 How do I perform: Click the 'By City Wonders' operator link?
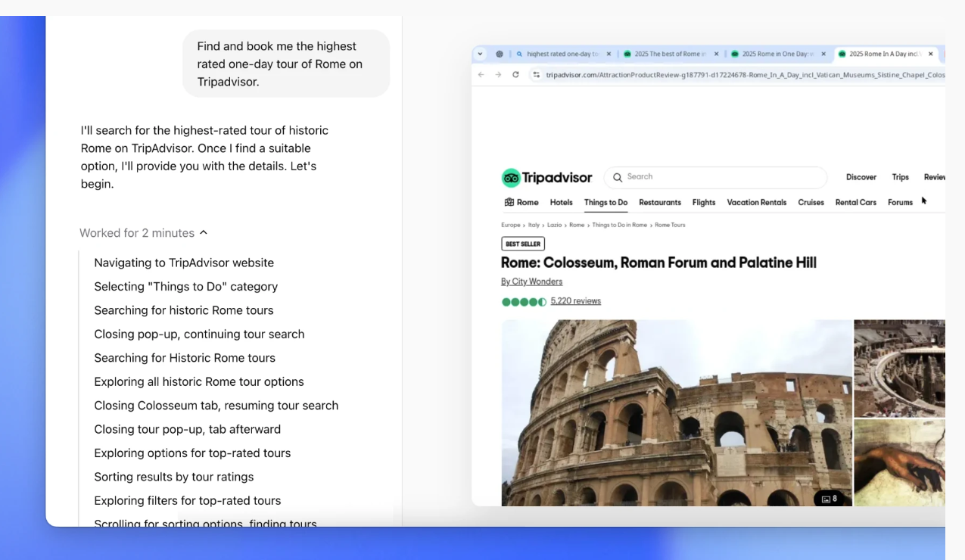click(x=531, y=281)
